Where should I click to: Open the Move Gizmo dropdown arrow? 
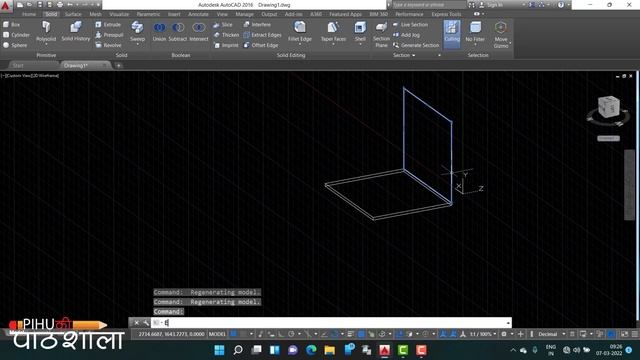[x=510, y=44]
